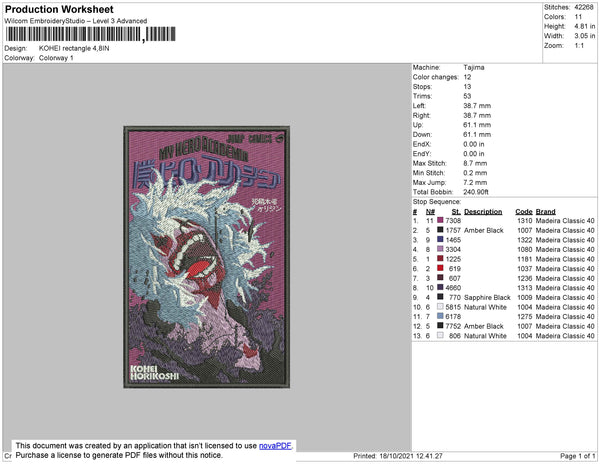600x464 pixels.
Task: Select the white swatch in stop row 10
Action: pyautogui.click(x=440, y=306)
